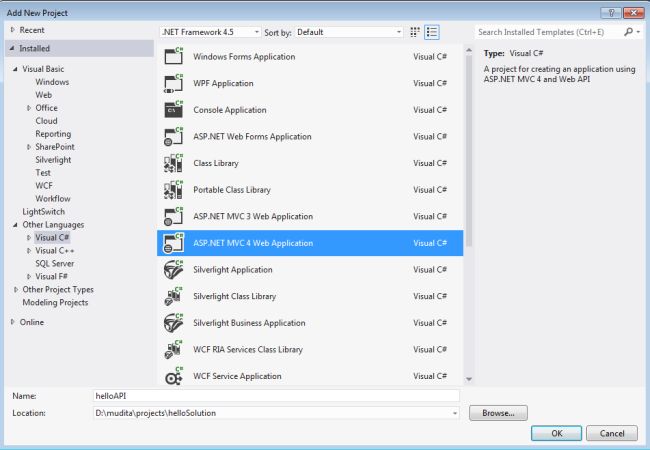This screenshot has width=650, height=450.
Task: Expand the Online section
Action: point(12,322)
